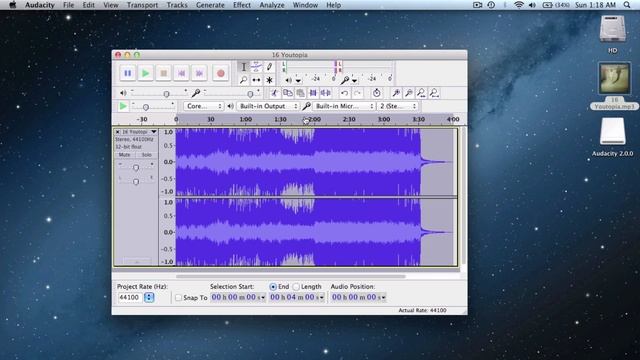Click the Skip to Start button
This screenshot has height=360, width=640.
pos(182,73)
